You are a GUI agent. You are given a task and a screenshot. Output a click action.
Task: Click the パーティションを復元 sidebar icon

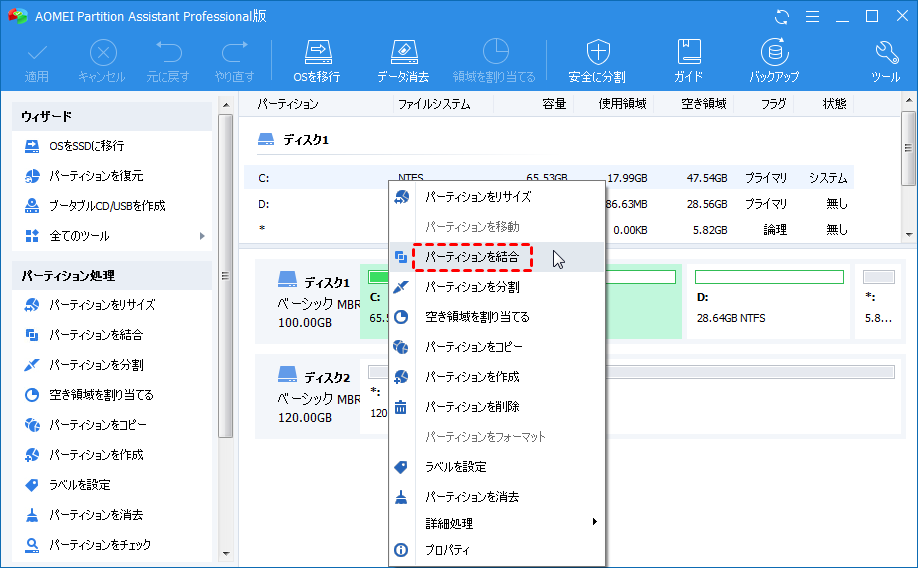click(x=32, y=176)
